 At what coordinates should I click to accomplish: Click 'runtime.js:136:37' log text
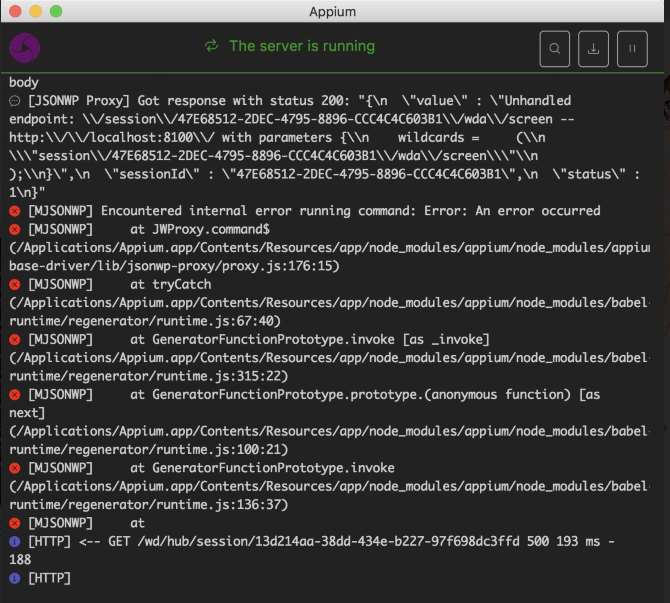[219, 505]
